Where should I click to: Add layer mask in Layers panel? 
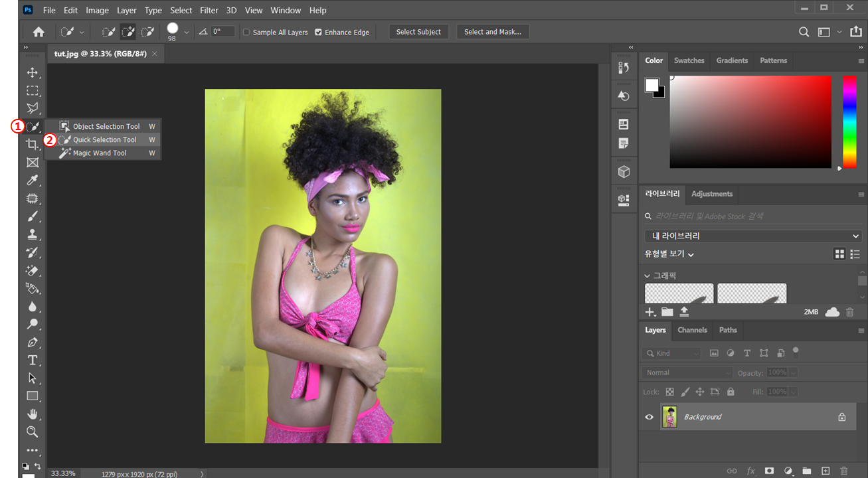coord(769,471)
